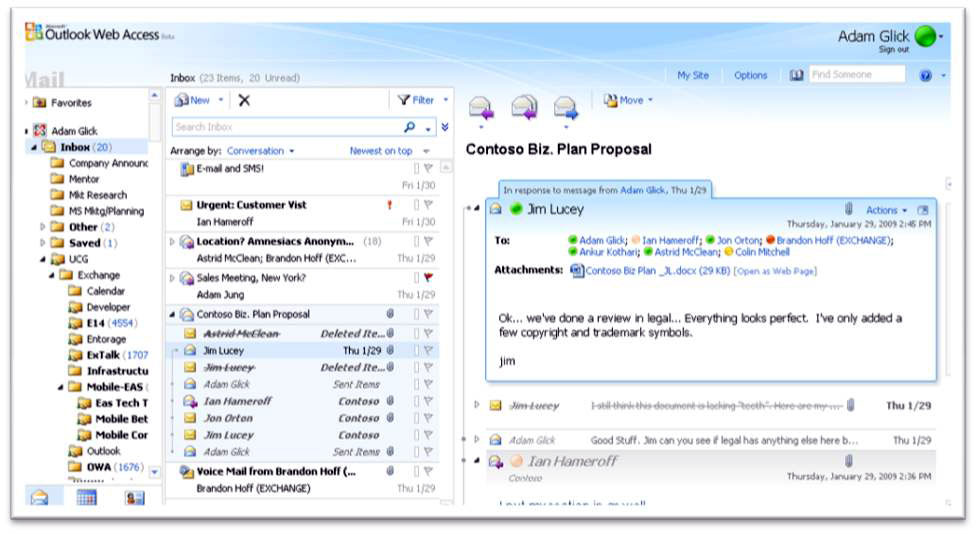
Task: Click recipient Brandon Hoff (EXCHANGE) link
Action: tap(834, 241)
